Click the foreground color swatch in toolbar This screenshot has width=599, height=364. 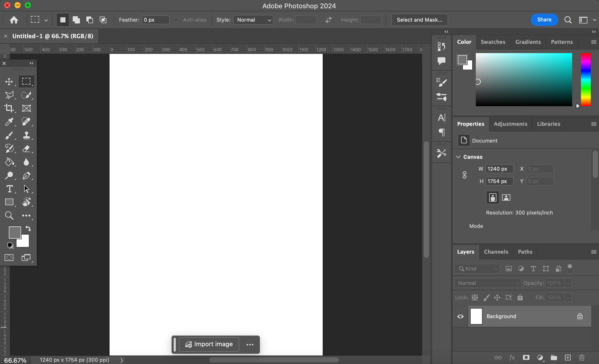tap(14, 232)
